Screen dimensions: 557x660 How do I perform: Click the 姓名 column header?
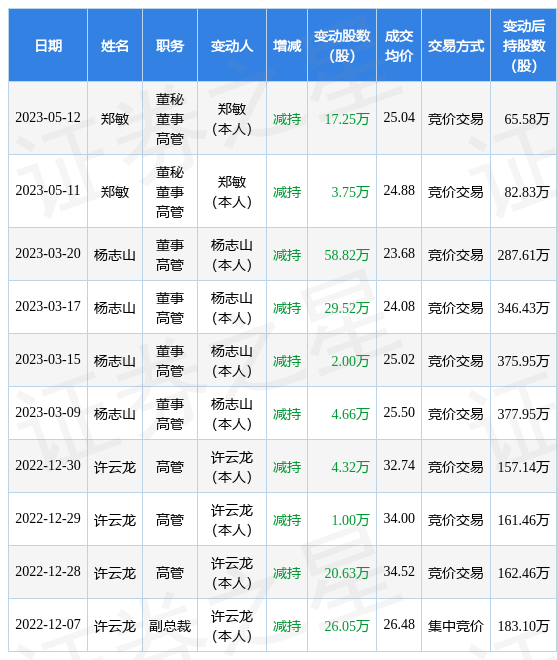click(115, 45)
